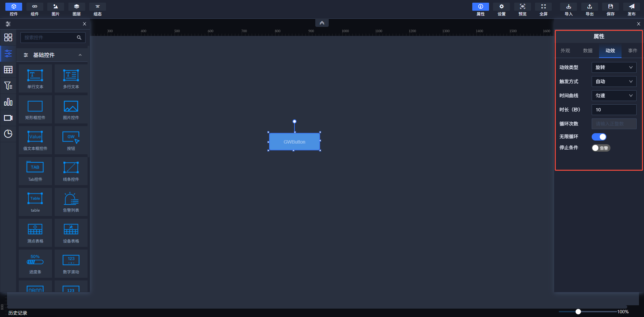The image size is (644, 317).
Task: Switch to the 事件 events tab
Action: pyautogui.click(x=633, y=51)
